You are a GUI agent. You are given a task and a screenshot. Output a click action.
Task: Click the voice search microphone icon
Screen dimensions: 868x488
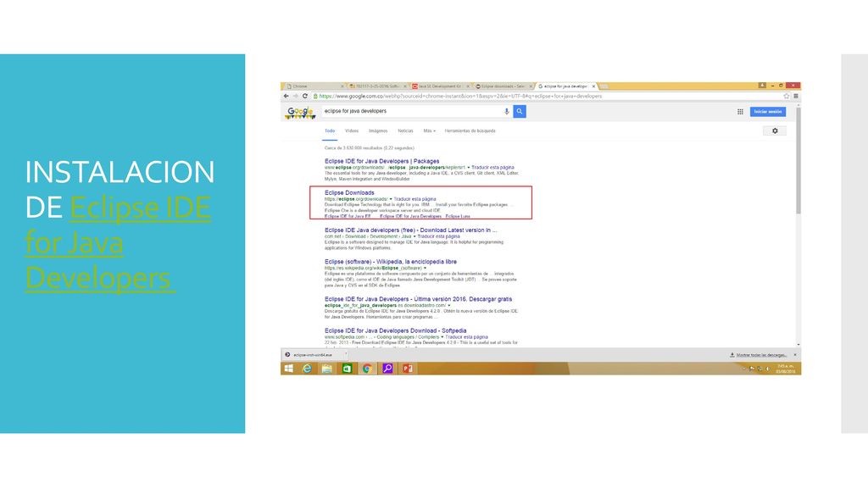507,111
